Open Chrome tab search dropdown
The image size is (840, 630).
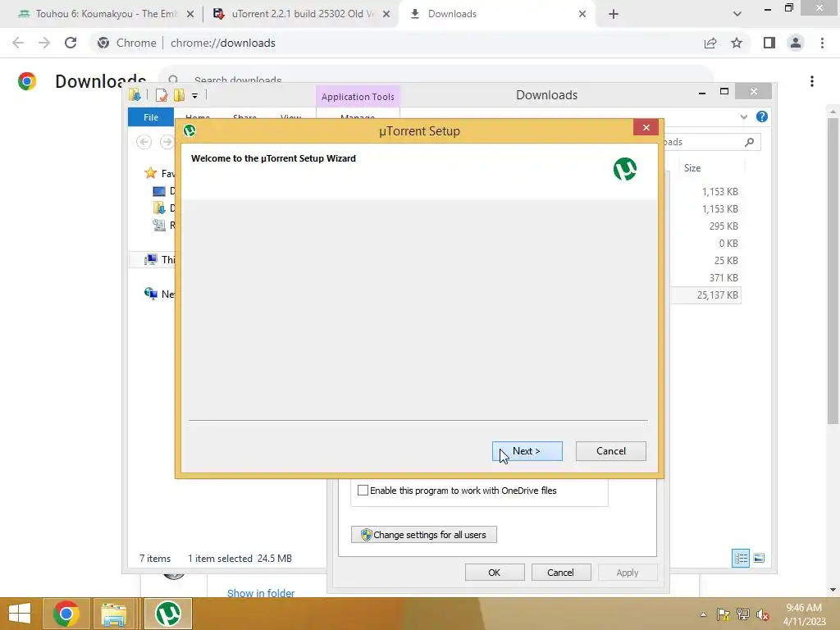pos(737,14)
